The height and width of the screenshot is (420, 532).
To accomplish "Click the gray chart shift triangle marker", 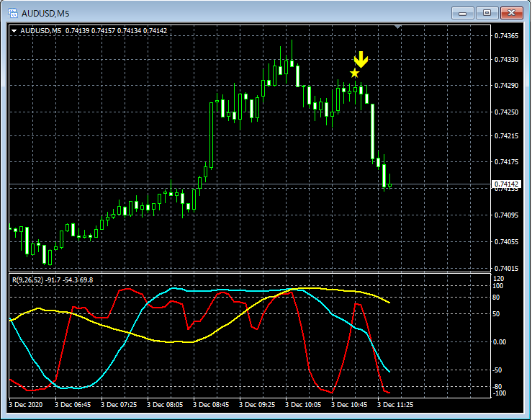I will coord(399,27).
